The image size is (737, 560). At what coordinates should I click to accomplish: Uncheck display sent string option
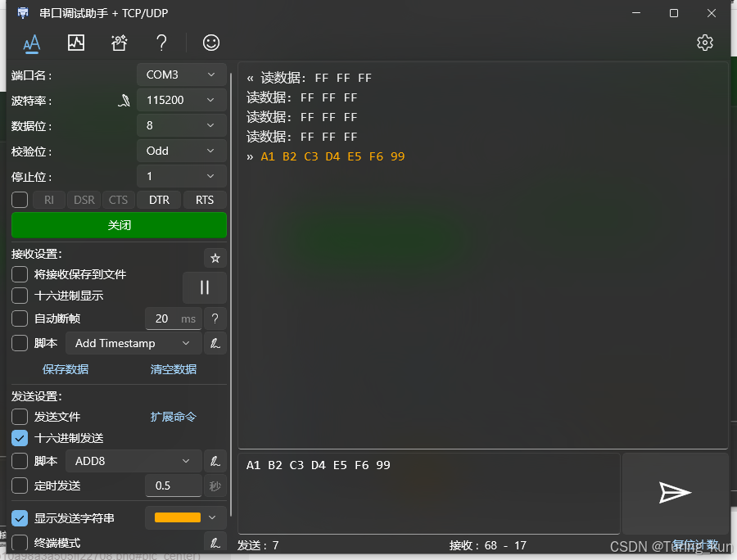pos(20,518)
